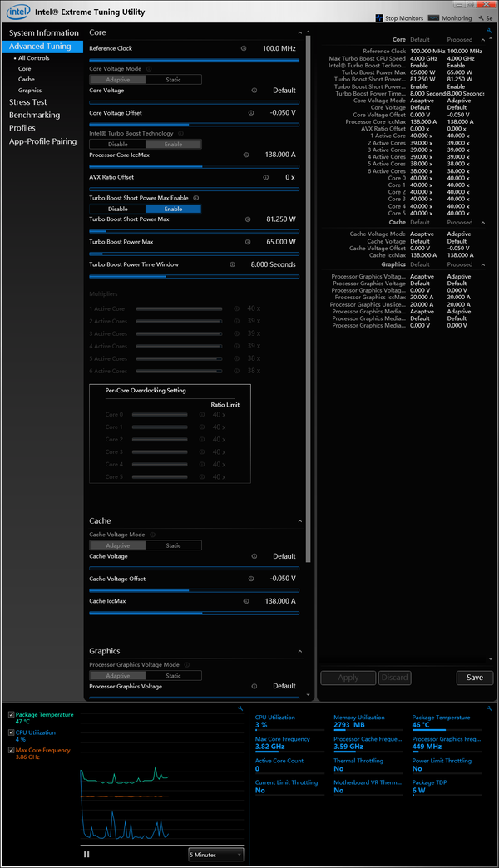Image resolution: width=499 pixels, height=868 pixels.
Task: Uncheck Max Core Frequency monitor
Action: click(11, 750)
